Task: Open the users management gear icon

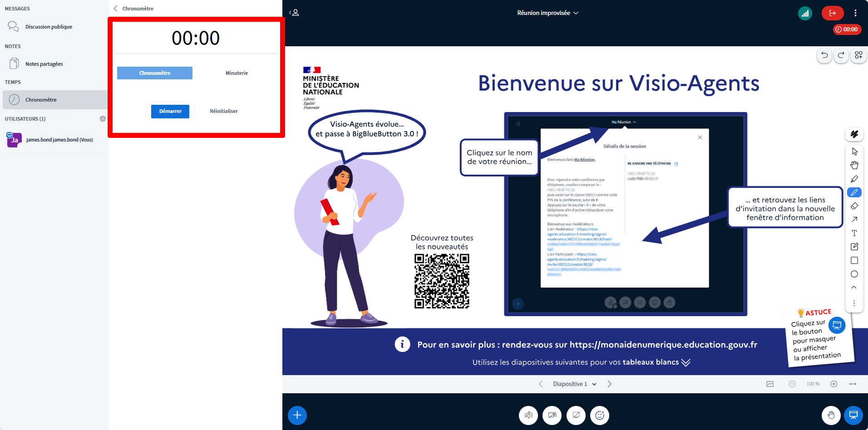Action: [x=103, y=119]
